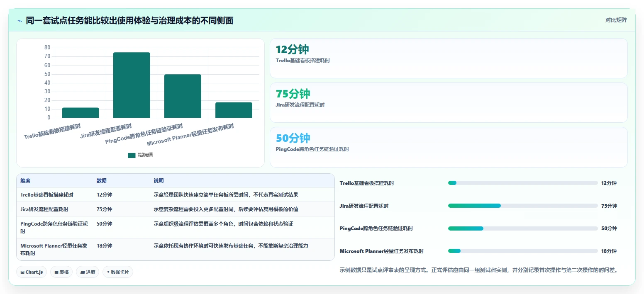The width and height of the screenshot is (644, 294).
Task: Click table cell PingCode跨角色任务链验证耗时
Action: coord(54,227)
